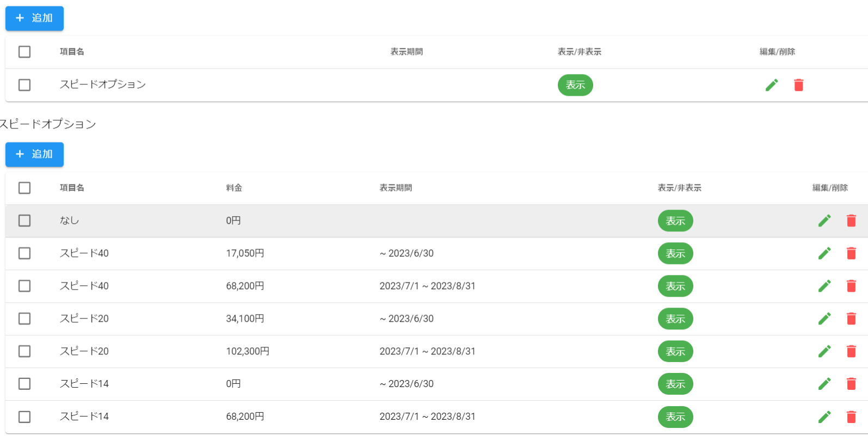Edit the スピード40 entry priced 17,050円
This screenshot has height=441, width=868.
click(x=824, y=253)
